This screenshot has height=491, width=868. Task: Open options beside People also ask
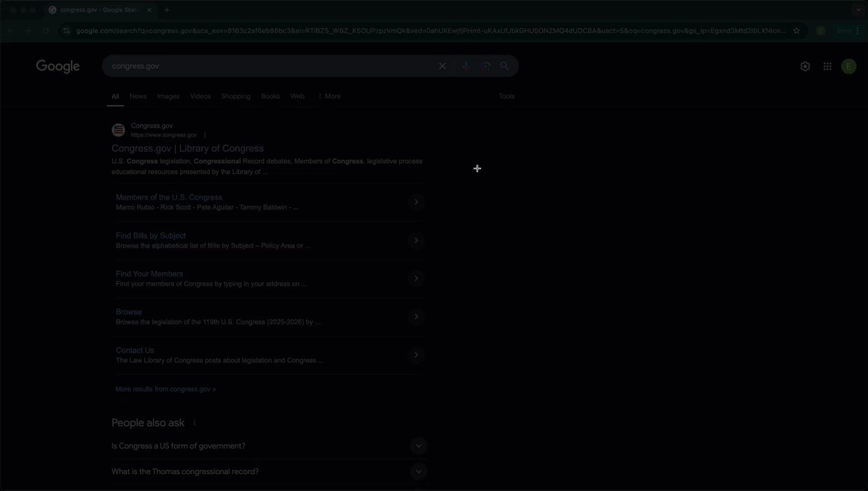(x=194, y=423)
